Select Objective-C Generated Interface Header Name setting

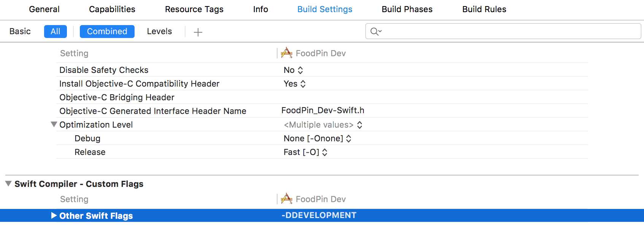pos(153,111)
